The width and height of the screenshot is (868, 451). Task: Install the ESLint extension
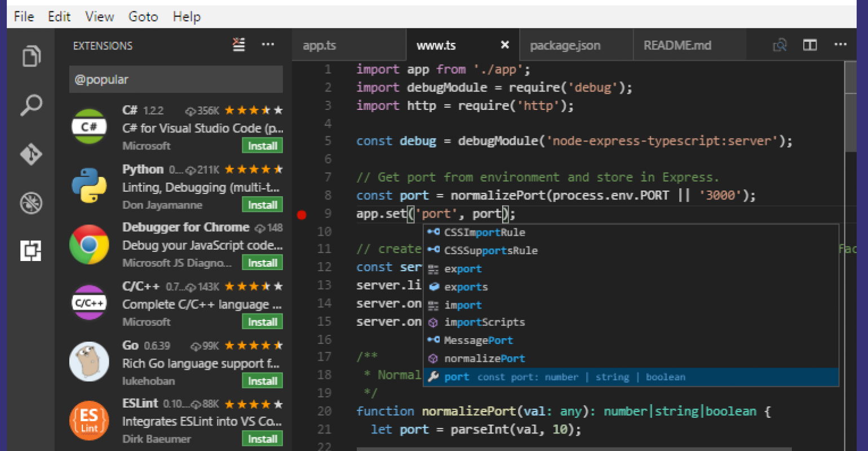pyautogui.click(x=263, y=439)
